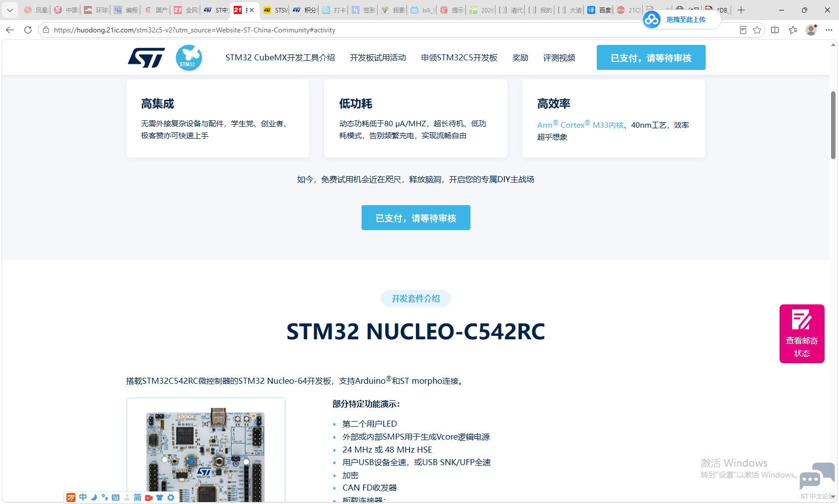
Task: Open the browser profile avatar
Action: pyautogui.click(x=811, y=30)
